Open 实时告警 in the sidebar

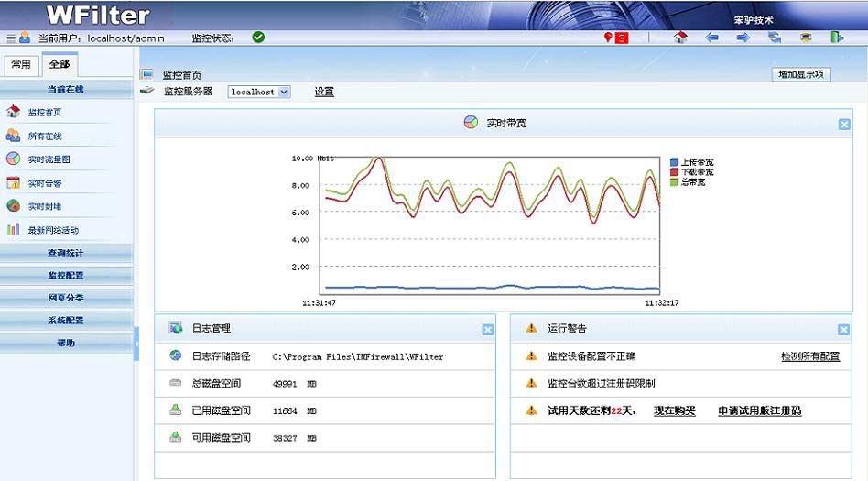pos(45,183)
